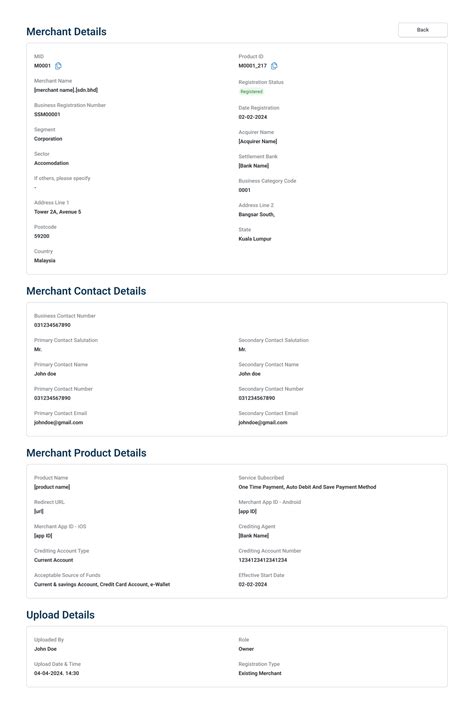474x706 pixels.
Task: Select the Upload Details heading
Action: [x=60, y=615]
